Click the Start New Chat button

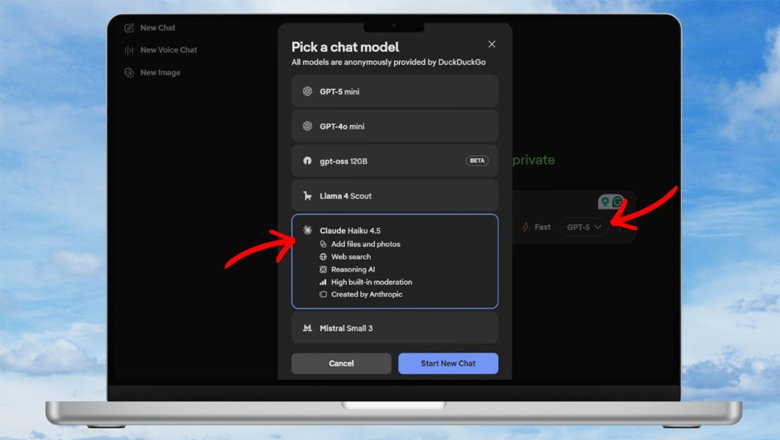tap(448, 363)
